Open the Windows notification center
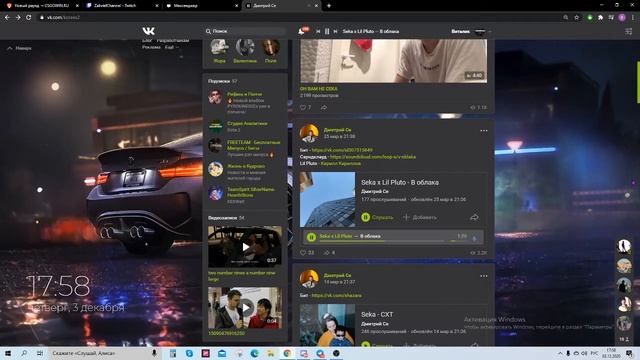The image size is (640, 360). tap(630, 353)
